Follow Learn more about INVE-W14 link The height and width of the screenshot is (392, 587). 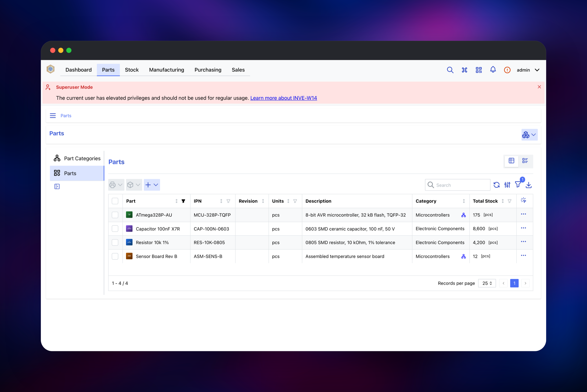pos(283,98)
